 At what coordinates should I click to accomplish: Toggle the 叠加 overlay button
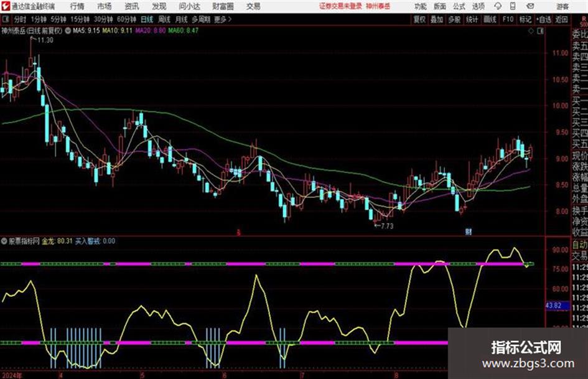tap(437, 19)
